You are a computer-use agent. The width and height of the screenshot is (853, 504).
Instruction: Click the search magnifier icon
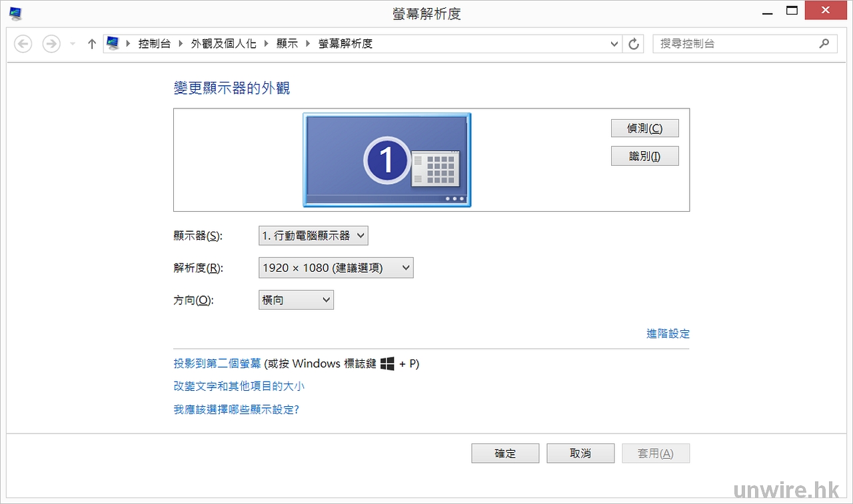click(x=824, y=43)
